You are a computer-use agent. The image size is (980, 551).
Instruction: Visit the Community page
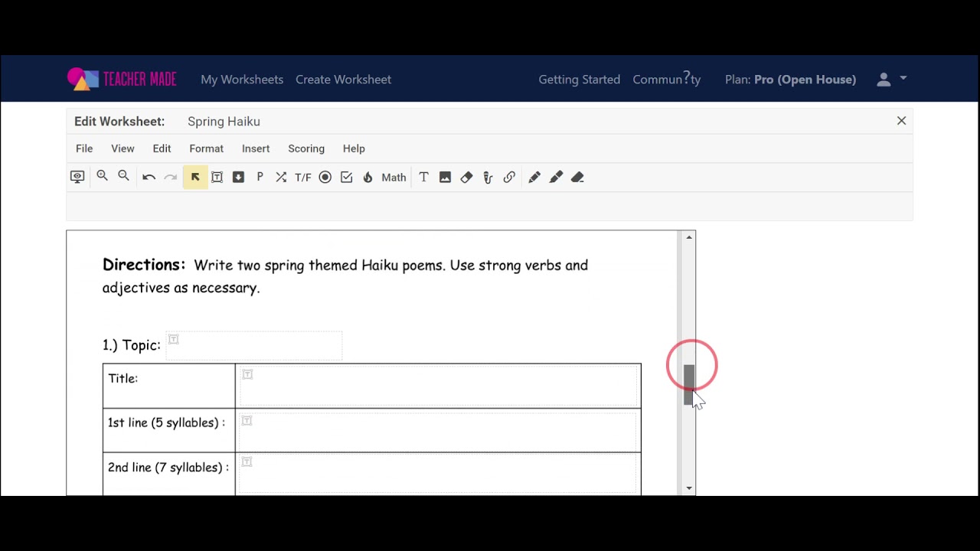pyautogui.click(x=667, y=80)
